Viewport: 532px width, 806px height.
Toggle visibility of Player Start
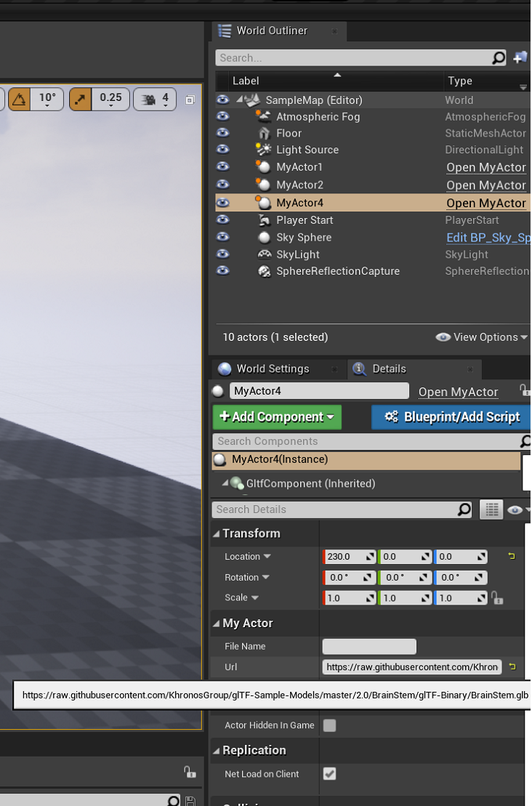click(x=222, y=220)
